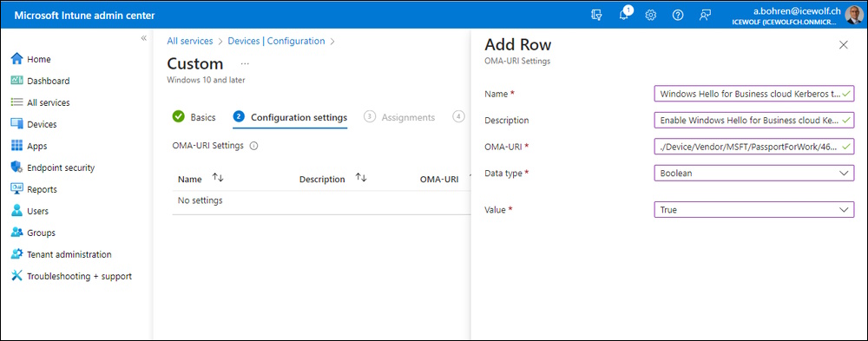Click the OMA-URI column header
The image size is (868, 341).
pyautogui.click(x=439, y=180)
